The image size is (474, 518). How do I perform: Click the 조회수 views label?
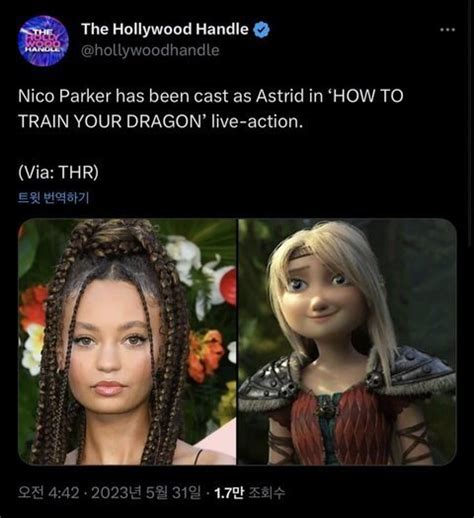(267, 493)
